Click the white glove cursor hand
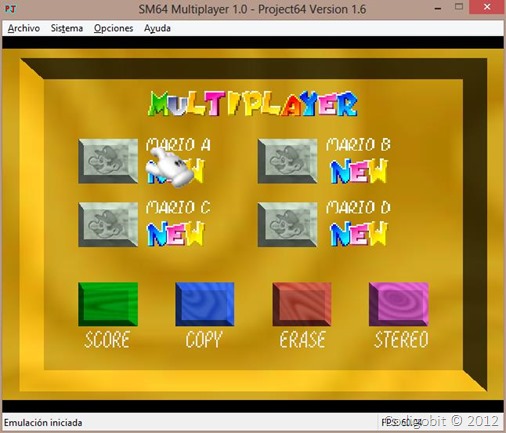This screenshot has width=506, height=433. click(x=171, y=168)
